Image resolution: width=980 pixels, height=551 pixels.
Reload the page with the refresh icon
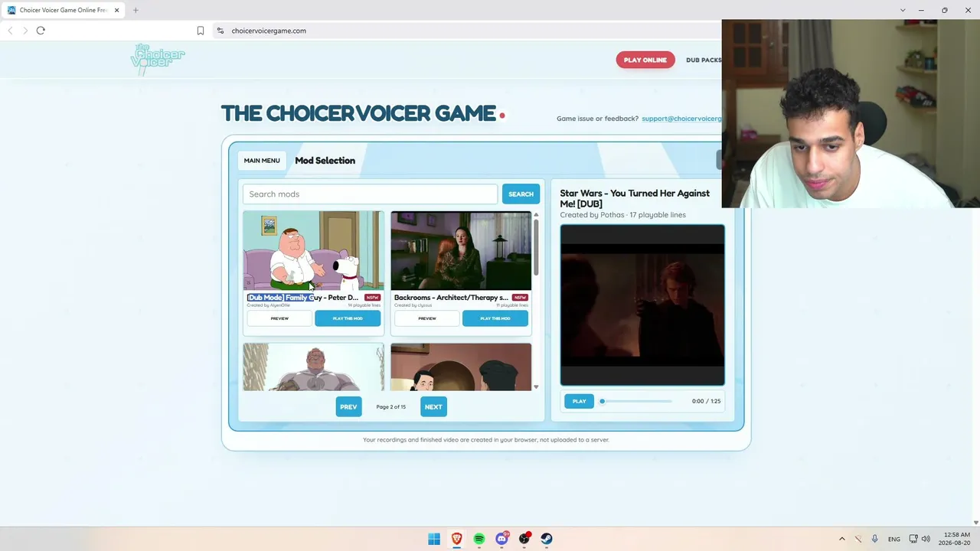click(x=41, y=31)
